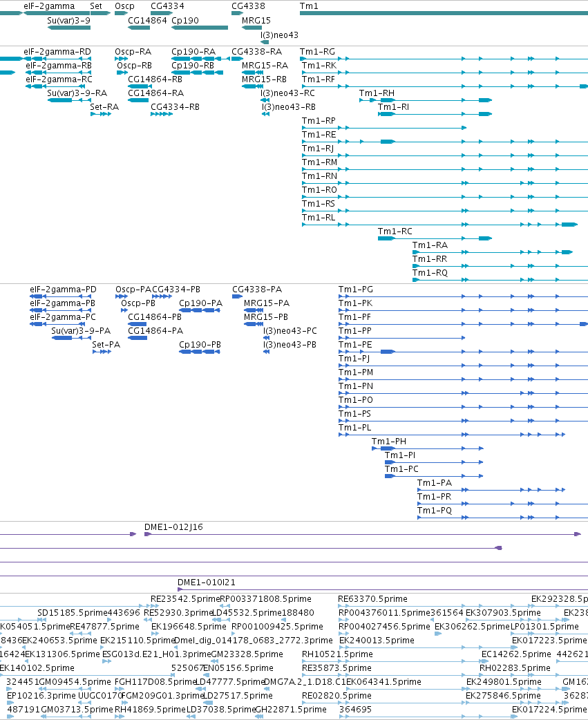
Task: Click transcript MRG15-RA
Action: (265, 66)
